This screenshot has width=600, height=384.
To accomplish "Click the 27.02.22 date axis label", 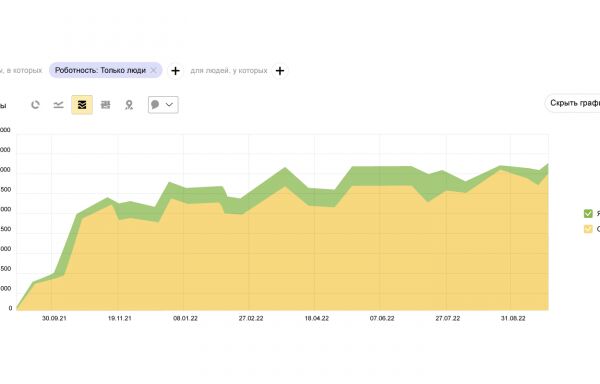I will click(251, 318).
